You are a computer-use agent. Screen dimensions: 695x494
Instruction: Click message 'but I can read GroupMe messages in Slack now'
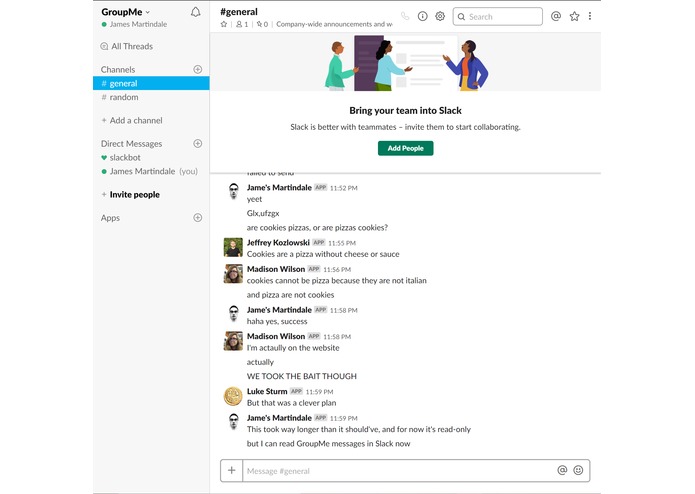click(328, 443)
